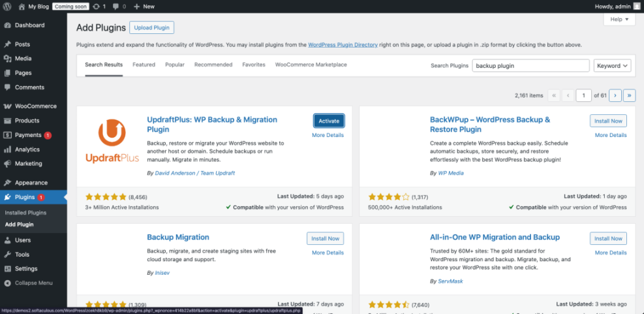Image resolution: width=644 pixels, height=314 pixels.
Task: Click the Search Plugins input field
Action: click(x=531, y=65)
